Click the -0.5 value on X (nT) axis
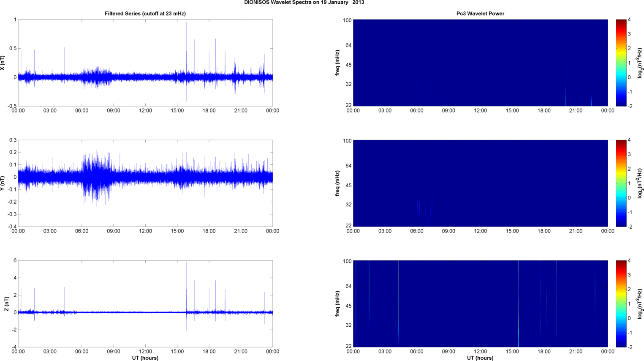Image resolution: width=644 pixels, height=361 pixels. pos(12,106)
